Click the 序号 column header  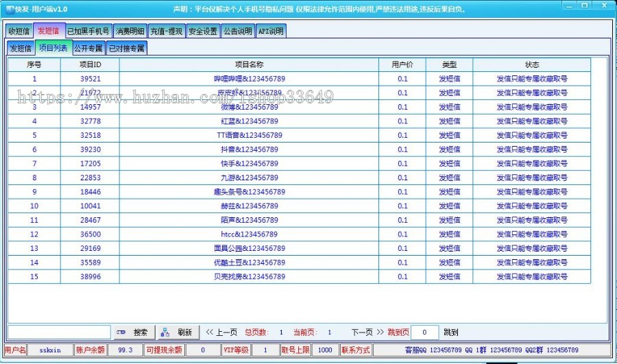[x=34, y=64]
